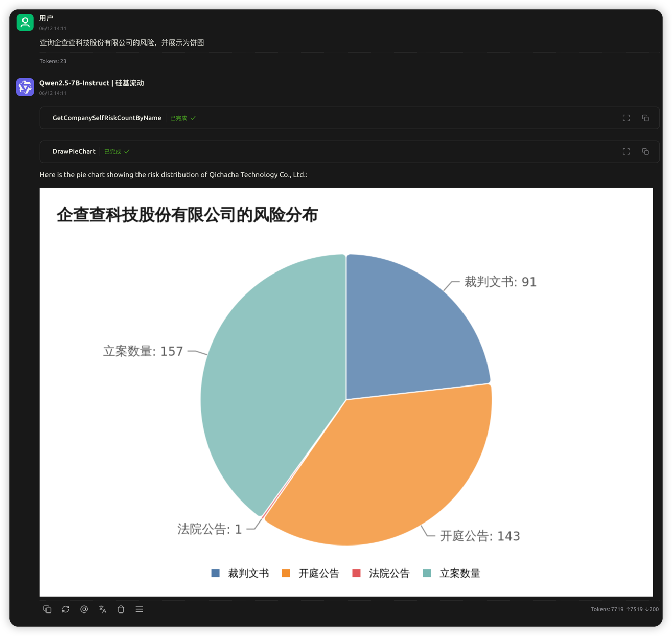672x636 pixels.
Task: Copy the assistant message with the bottom copy icon
Action: coord(48,609)
